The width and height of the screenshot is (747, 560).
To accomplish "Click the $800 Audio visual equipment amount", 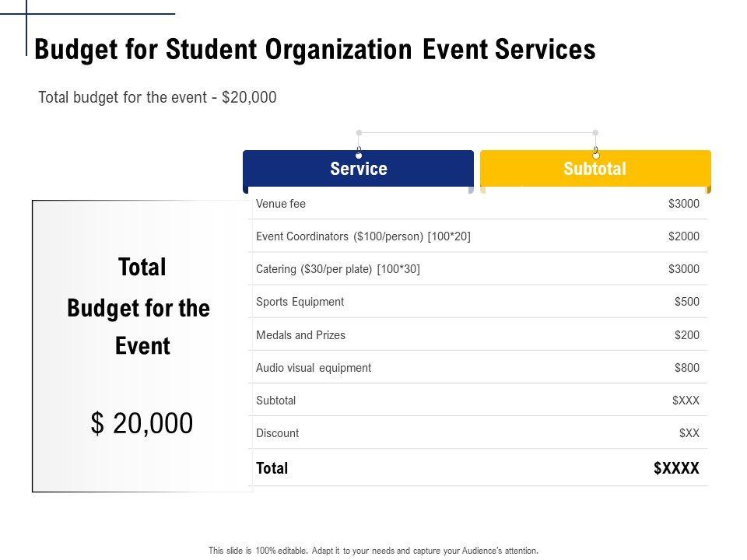I will click(x=686, y=368).
